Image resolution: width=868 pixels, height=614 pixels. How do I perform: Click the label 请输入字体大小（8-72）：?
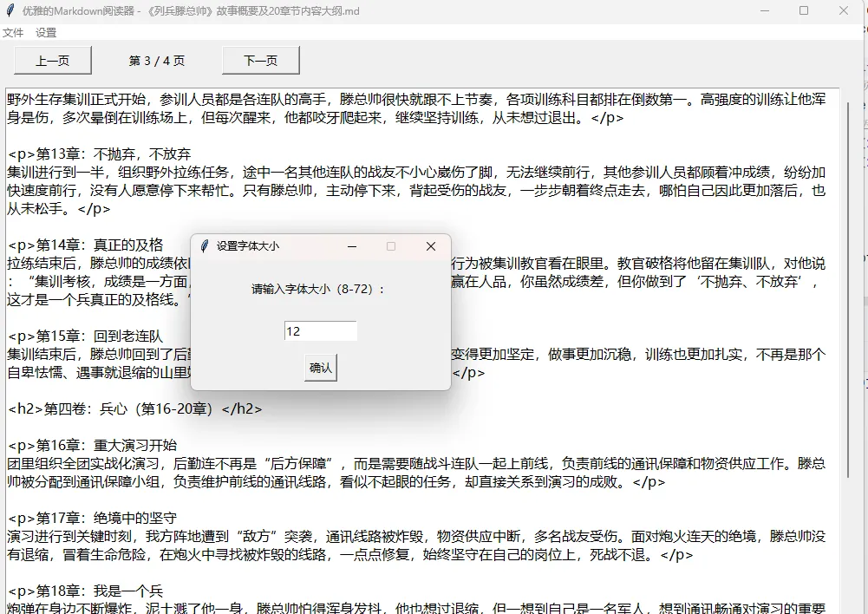point(319,289)
